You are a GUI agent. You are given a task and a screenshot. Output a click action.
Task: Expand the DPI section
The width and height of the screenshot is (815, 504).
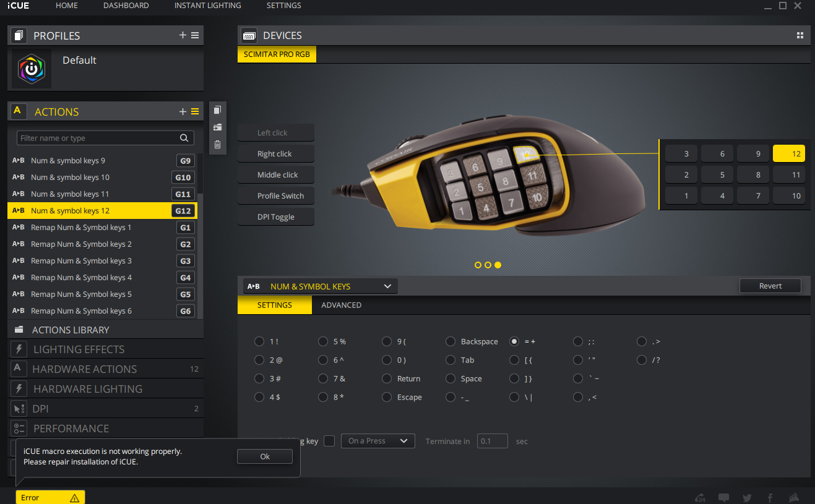pos(105,408)
